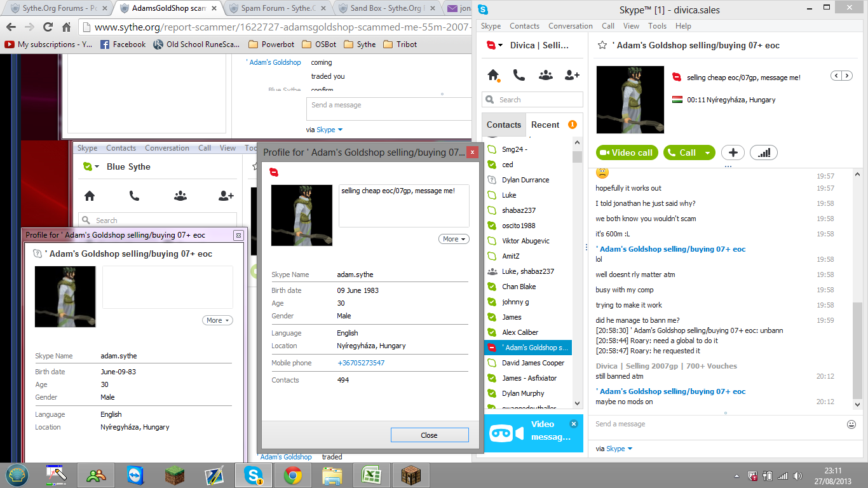Open the Conversation menu in Skype
The width and height of the screenshot is (868, 488).
pos(571,26)
